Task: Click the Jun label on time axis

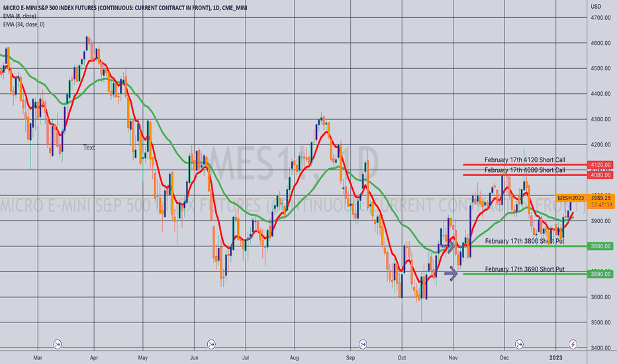Action: coord(194,357)
